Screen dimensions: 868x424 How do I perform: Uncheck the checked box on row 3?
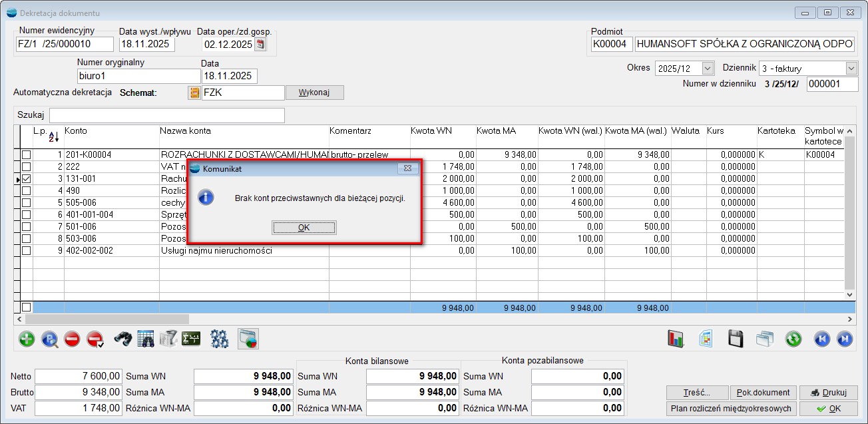[26, 179]
